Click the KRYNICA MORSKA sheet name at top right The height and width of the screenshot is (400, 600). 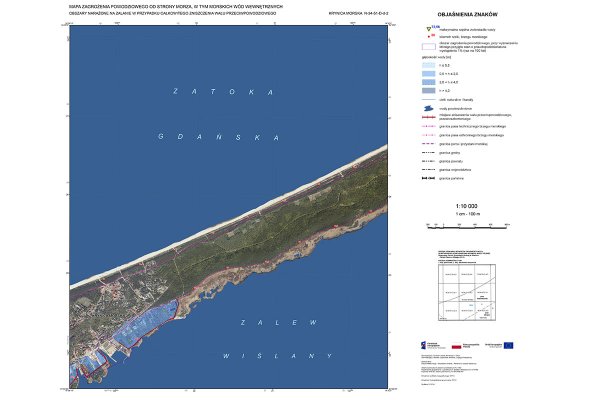(x=359, y=13)
